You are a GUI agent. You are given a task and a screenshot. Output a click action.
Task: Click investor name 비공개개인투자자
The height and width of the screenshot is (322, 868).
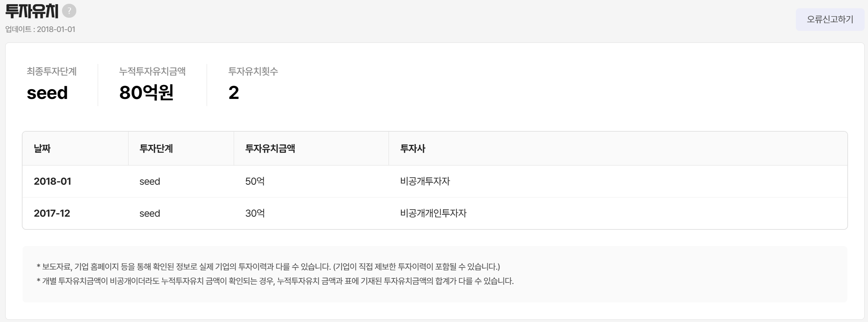[433, 213]
